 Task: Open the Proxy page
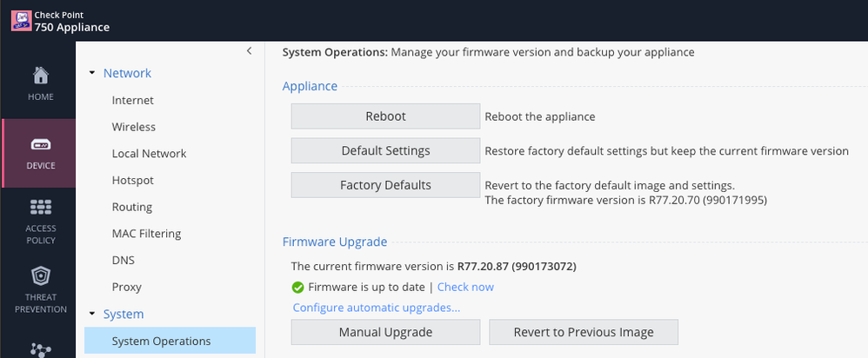pyautogui.click(x=127, y=287)
